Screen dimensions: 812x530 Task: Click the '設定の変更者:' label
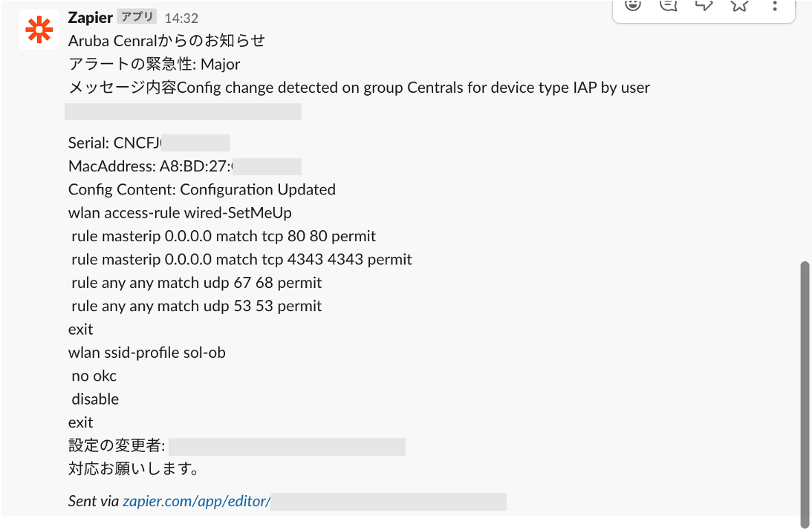pyautogui.click(x=117, y=445)
